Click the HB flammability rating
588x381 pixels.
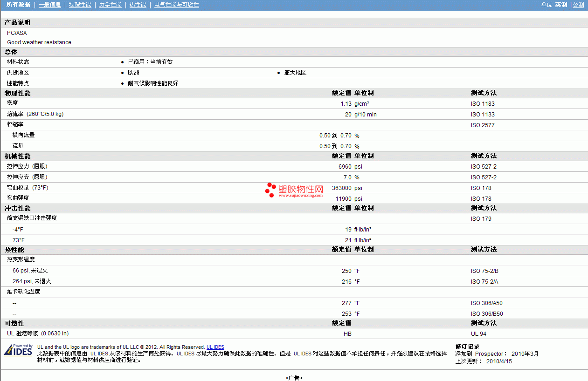click(x=347, y=334)
